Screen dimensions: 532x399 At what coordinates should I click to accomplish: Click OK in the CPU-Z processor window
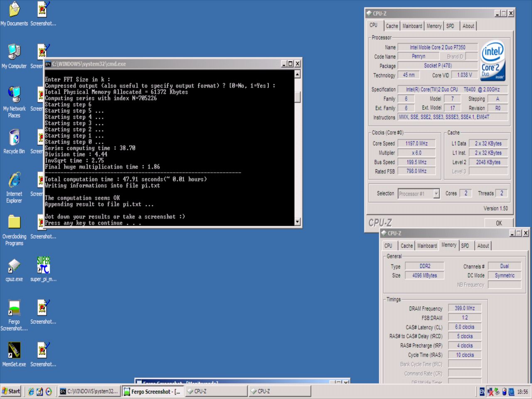tap(499, 223)
